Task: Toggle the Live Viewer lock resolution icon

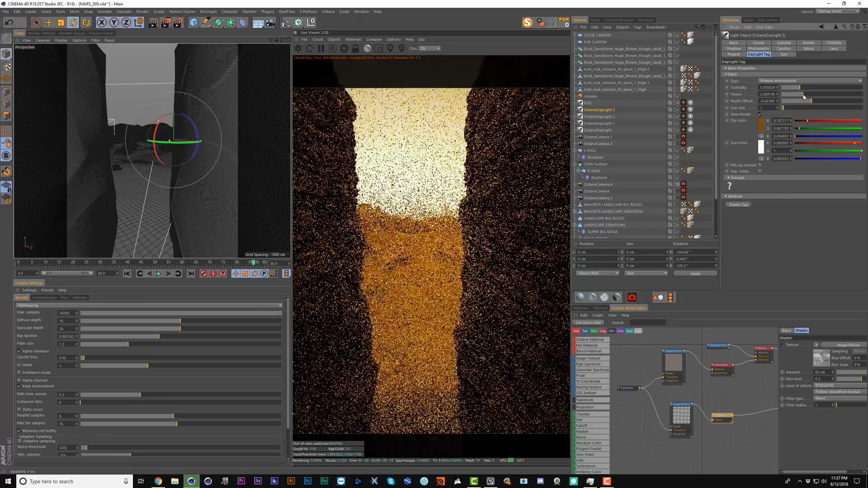Action: (x=355, y=48)
